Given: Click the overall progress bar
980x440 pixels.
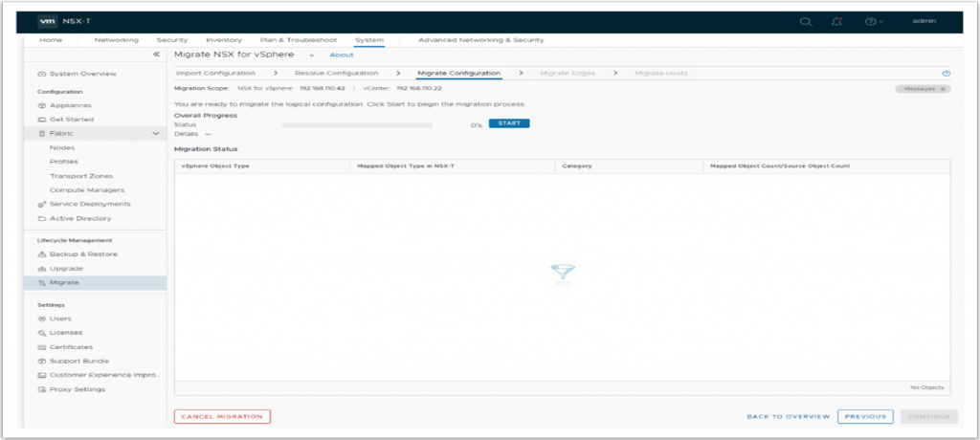Looking at the screenshot, I should (x=357, y=125).
